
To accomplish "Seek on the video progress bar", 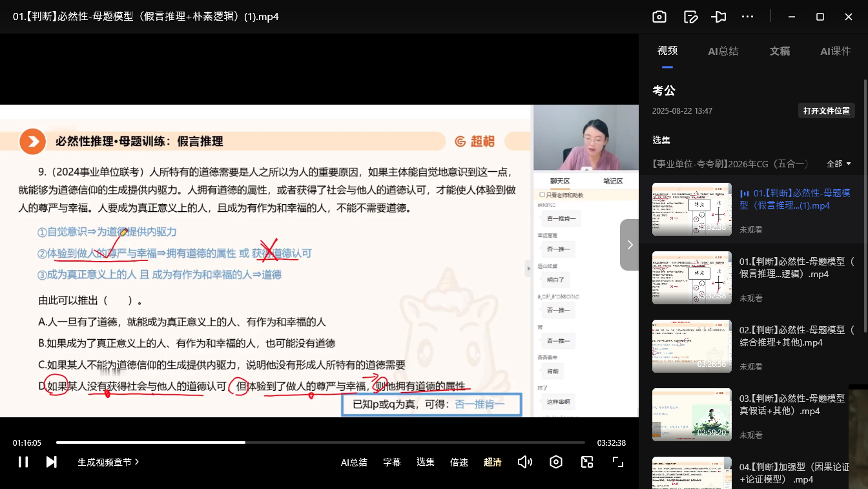I will (320, 442).
